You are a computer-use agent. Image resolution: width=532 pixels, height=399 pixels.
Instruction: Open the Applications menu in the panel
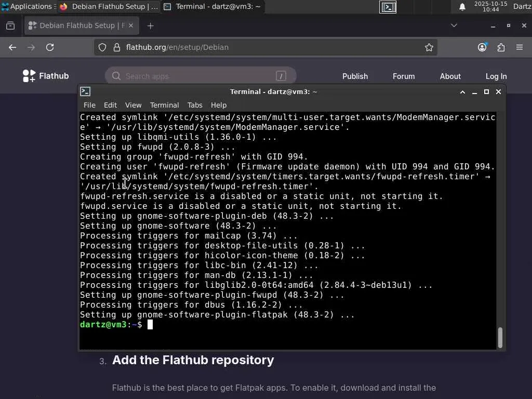[28, 6]
